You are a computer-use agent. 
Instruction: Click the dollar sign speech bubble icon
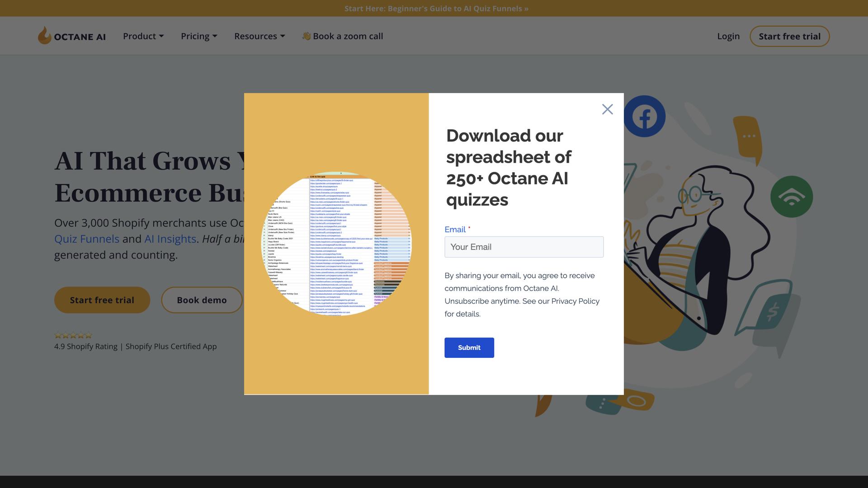[772, 312]
